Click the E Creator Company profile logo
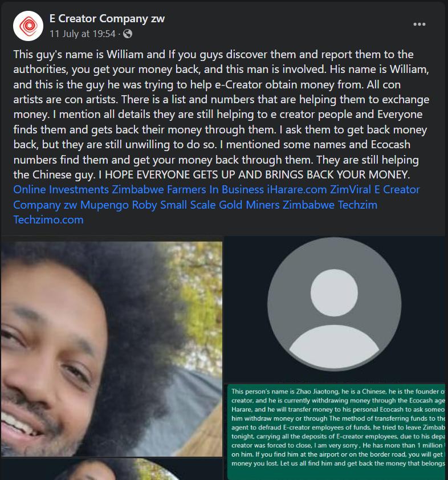Screen dimensions: 448x480 pyautogui.click(x=28, y=26)
